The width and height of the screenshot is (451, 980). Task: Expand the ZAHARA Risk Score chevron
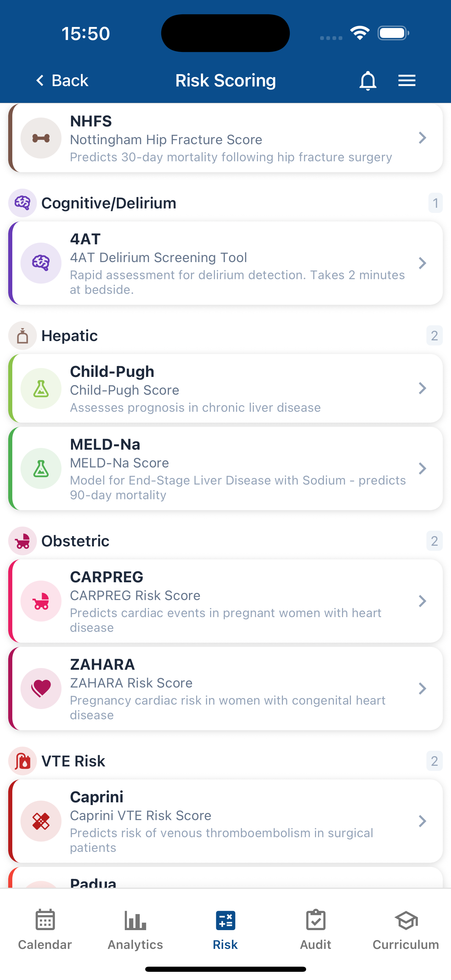[x=422, y=688]
